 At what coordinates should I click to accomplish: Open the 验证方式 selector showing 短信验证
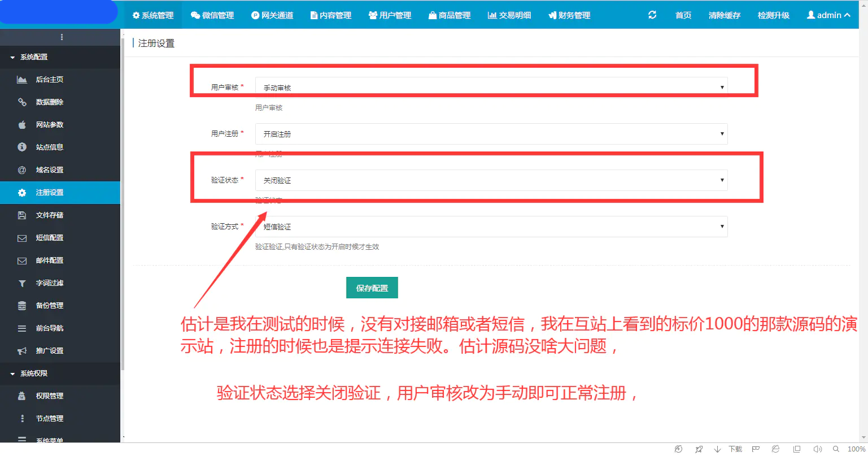click(491, 226)
